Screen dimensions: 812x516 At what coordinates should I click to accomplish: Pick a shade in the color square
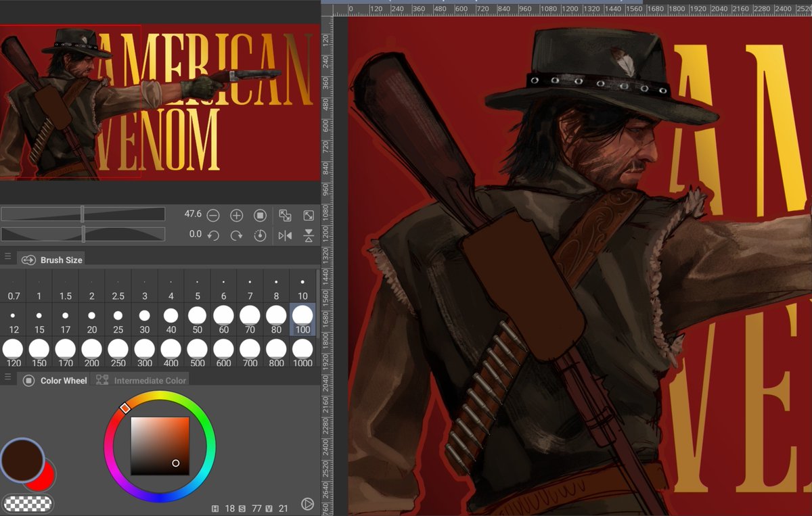pyautogui.click(x=160, y=446)
